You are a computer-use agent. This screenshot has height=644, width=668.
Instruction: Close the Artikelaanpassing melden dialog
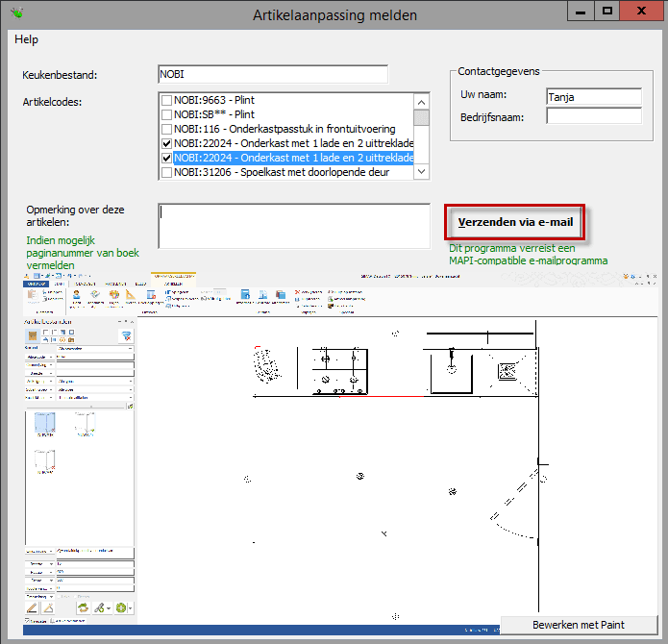641,11
